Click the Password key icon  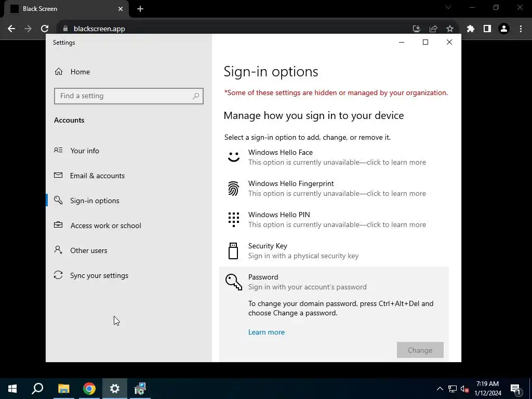234,282
